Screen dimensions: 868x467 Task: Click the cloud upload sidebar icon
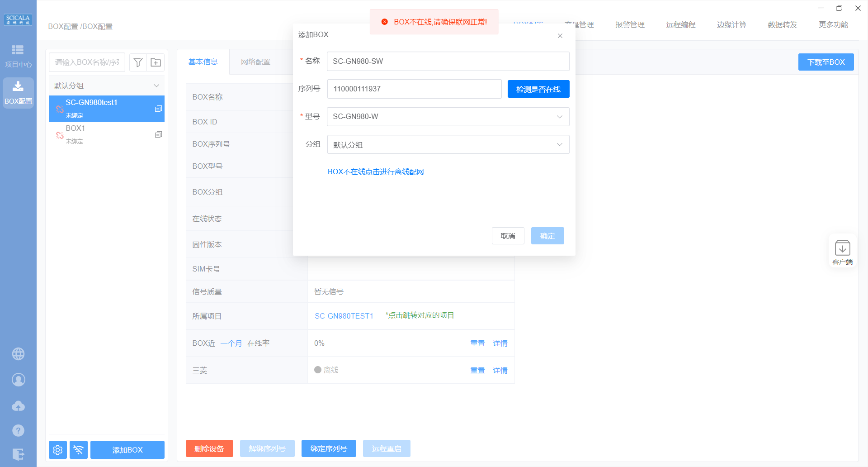[x=18, y=406]
